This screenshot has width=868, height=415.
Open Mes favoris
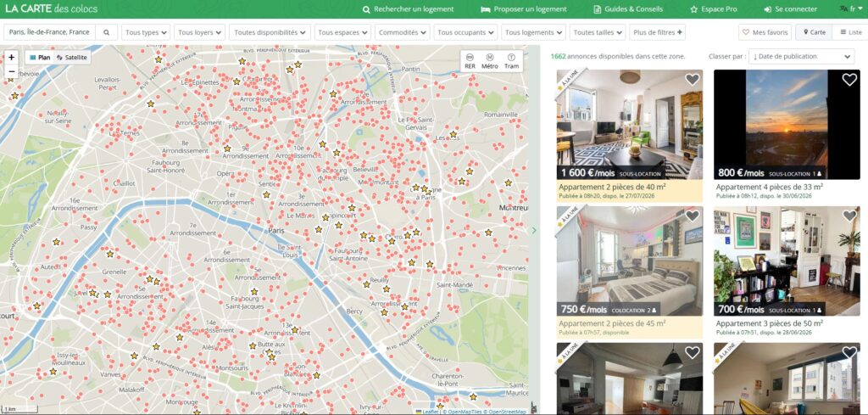pos(765,32)
